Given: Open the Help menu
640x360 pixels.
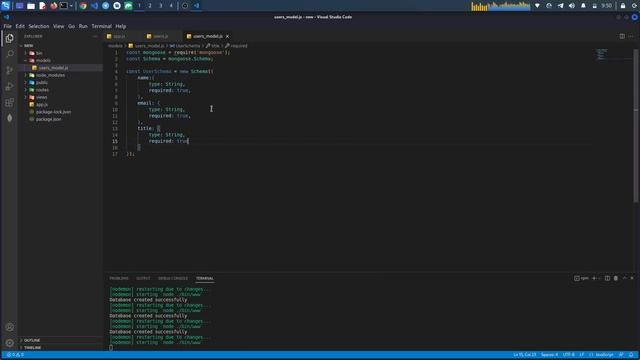Looking at the screenshot, I should (120, 26).
